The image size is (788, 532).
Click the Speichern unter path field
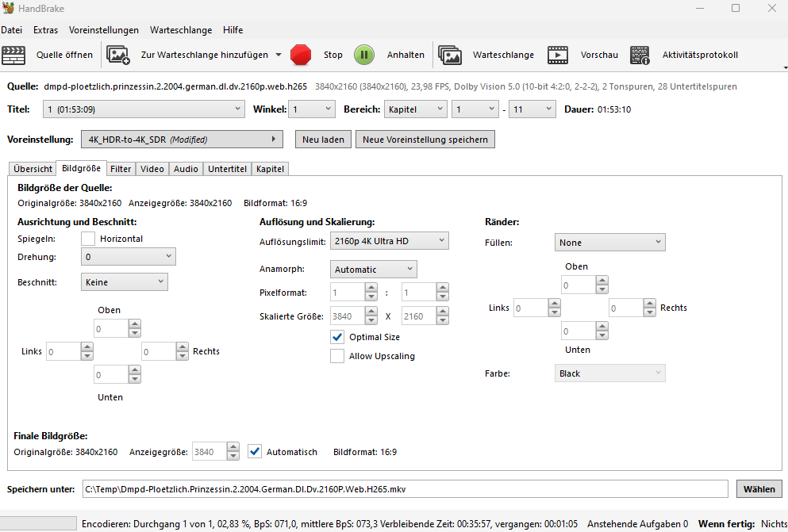[405, 489]
